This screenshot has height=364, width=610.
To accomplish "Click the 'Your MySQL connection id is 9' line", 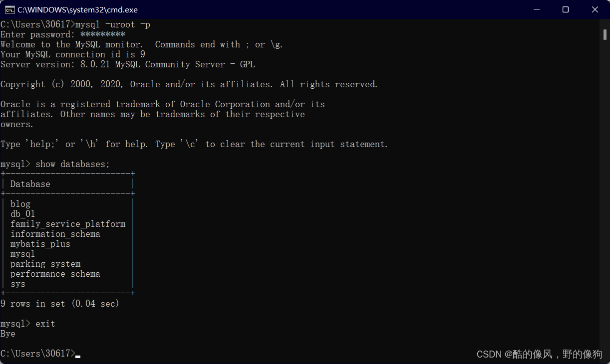I will (x=73, y=54).
